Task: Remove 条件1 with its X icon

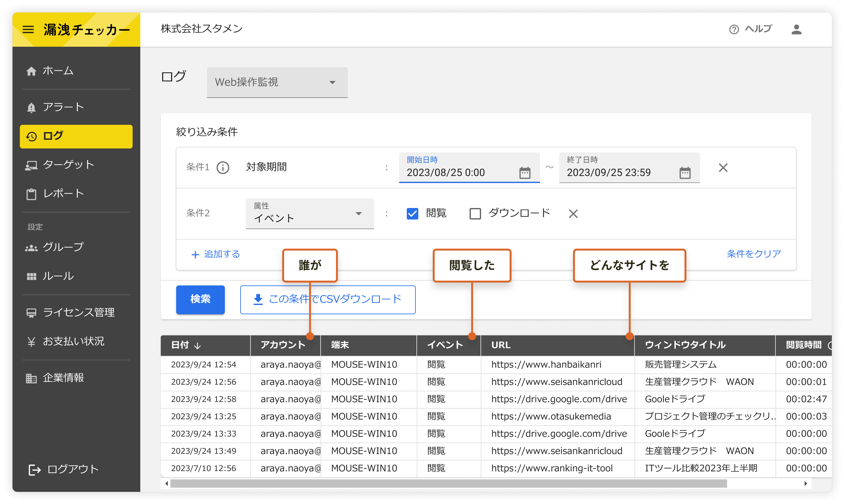Action: point(723,167)
